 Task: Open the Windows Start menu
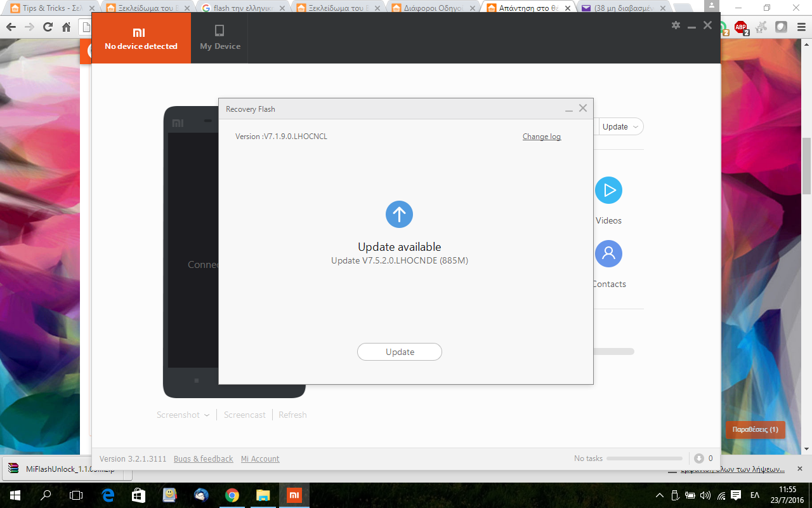[14, 495]
